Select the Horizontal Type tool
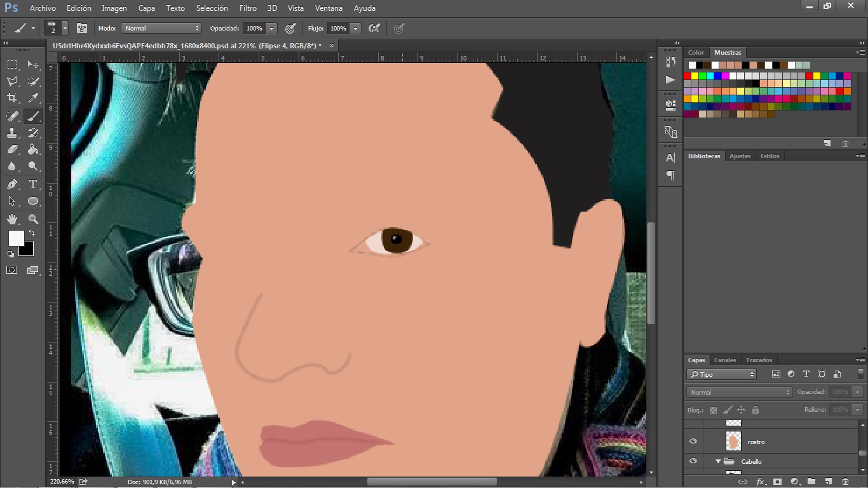 (33, 184)
